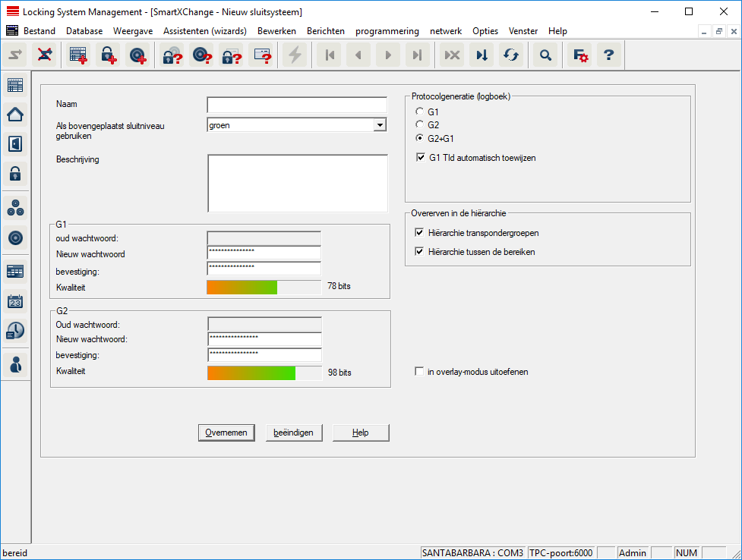742x560 pixels.
Task: Open the door icon in left sidebar
Action: [x=15, y=143]
